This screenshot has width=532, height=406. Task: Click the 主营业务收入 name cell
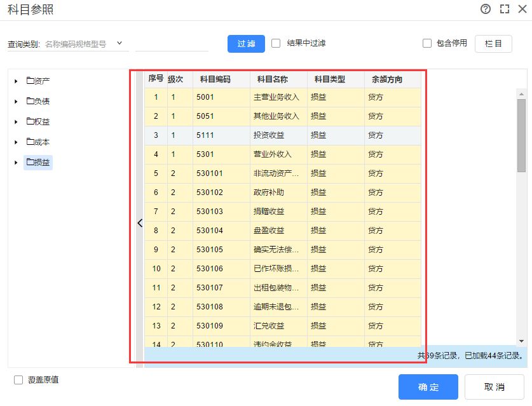click(278, 97)
